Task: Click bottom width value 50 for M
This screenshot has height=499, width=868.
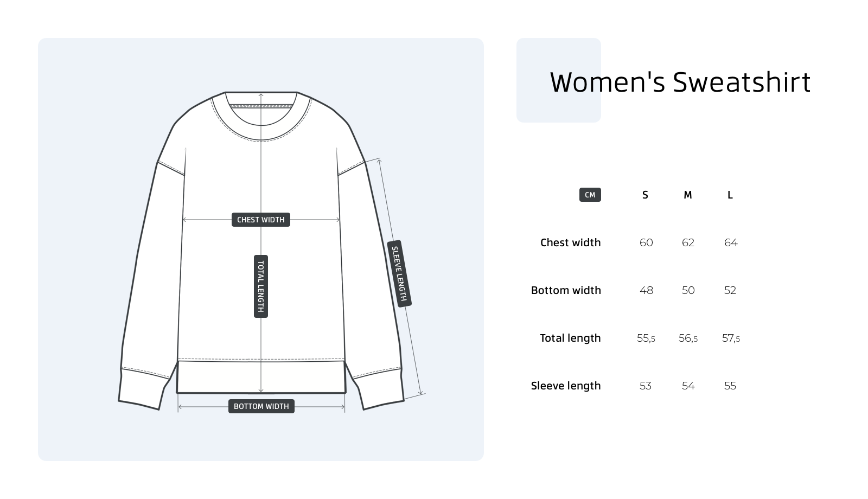Action: pyautogui.click(x=688, y=290)
